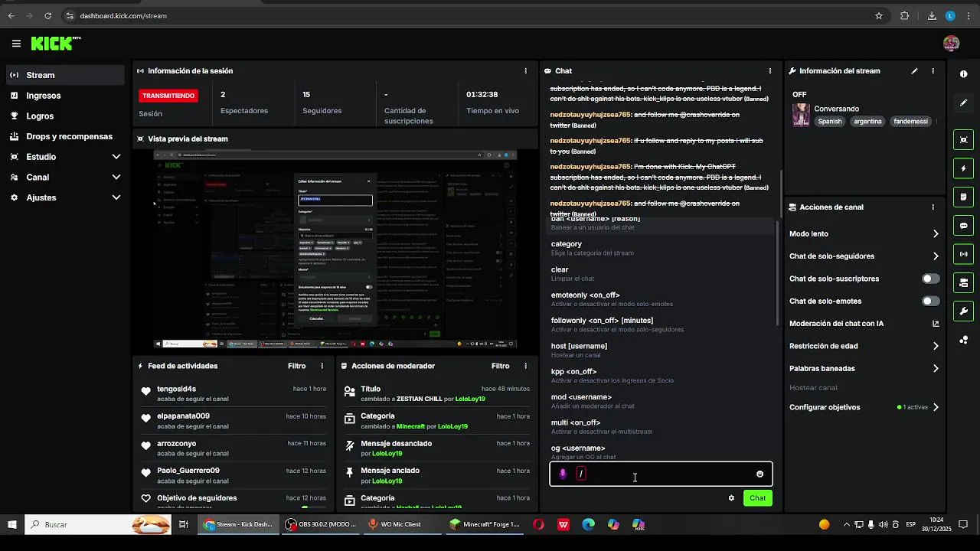
Task: Toggle the broadcast signal widget icon in the sidebar
Action: click(963, 254)
